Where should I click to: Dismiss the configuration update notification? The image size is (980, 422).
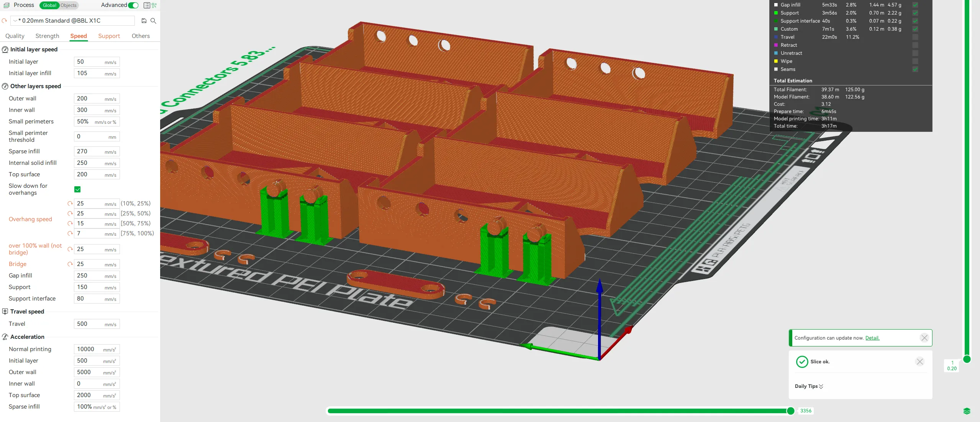pos(924,338)
